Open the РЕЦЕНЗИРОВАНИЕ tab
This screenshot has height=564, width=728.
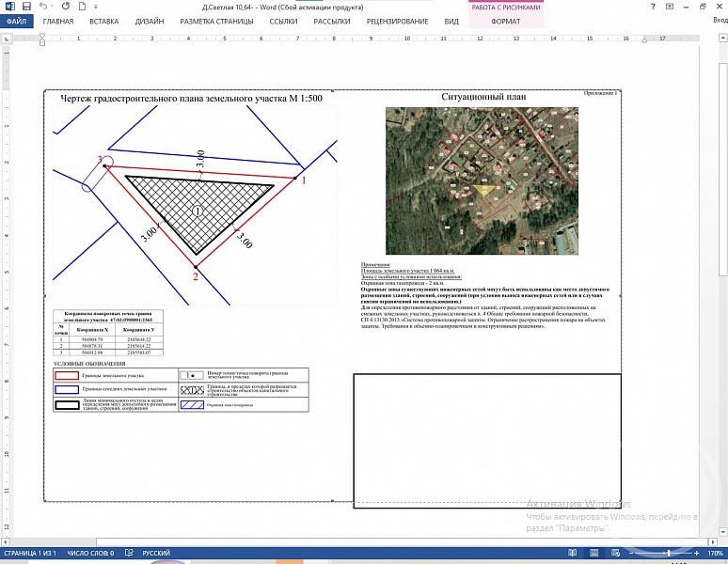(398, 21)
